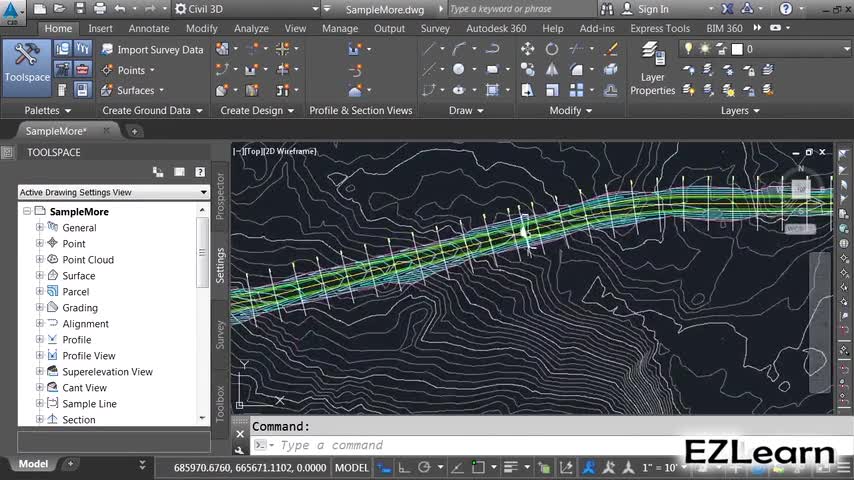
Task: Switch to the Prospector toolspace tab
Action: pyautogui.click(x=220, y=197)
